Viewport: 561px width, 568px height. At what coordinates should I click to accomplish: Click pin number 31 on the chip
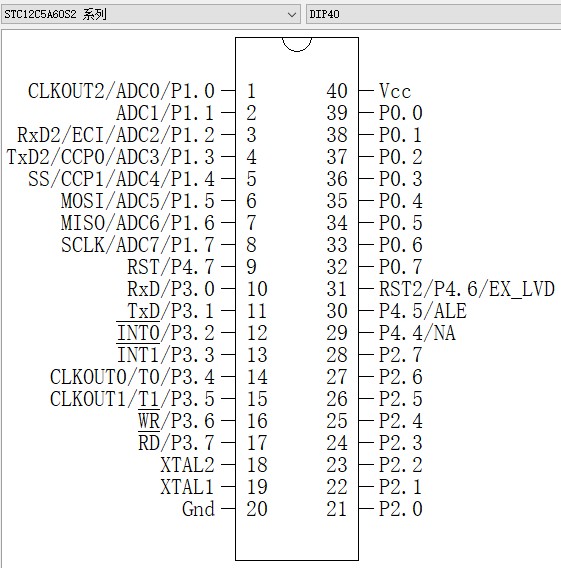337,289
